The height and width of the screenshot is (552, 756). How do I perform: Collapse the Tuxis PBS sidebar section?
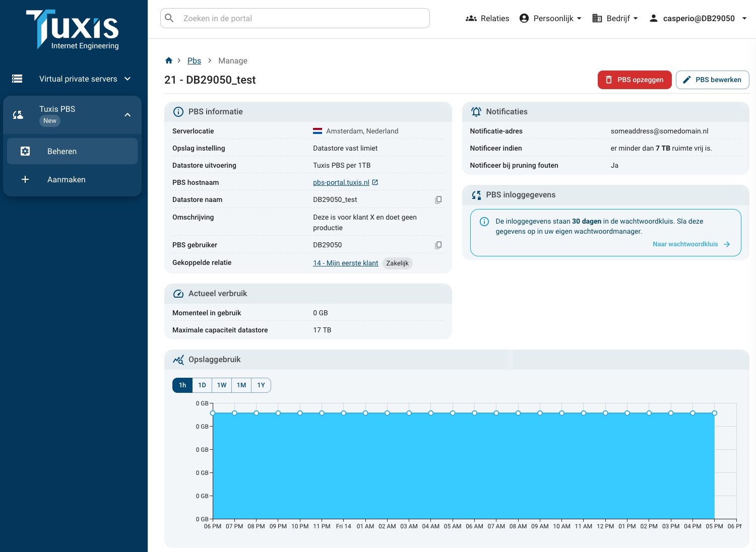128,115
